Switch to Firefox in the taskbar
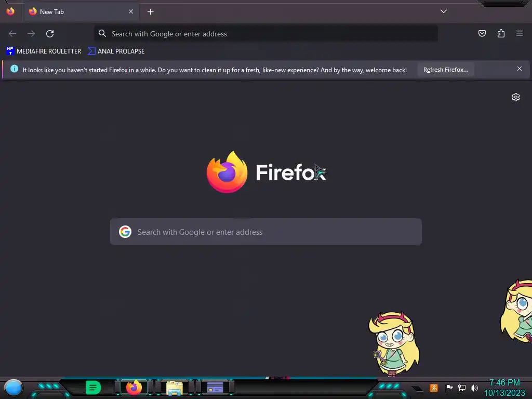The image size is (532, 399). point(134,388)
